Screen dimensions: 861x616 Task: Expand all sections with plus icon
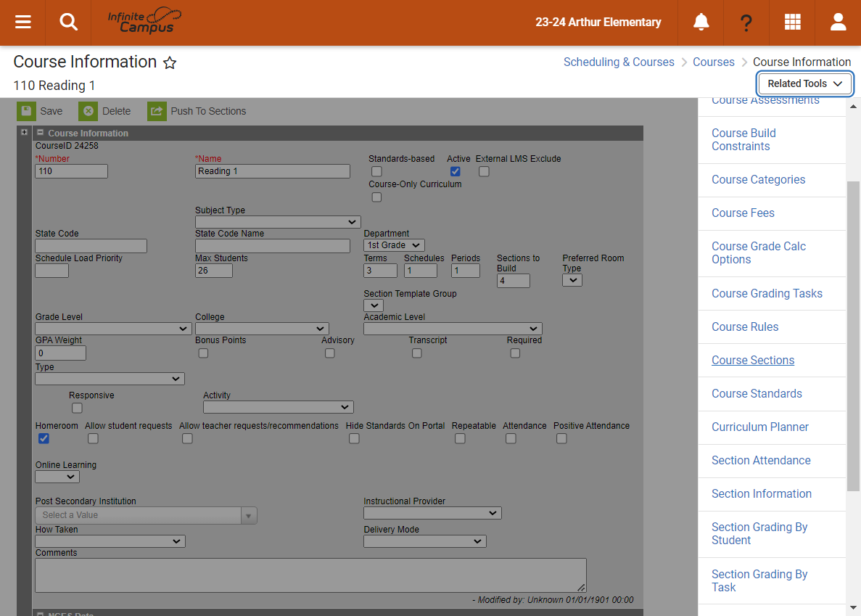[24, 132]
